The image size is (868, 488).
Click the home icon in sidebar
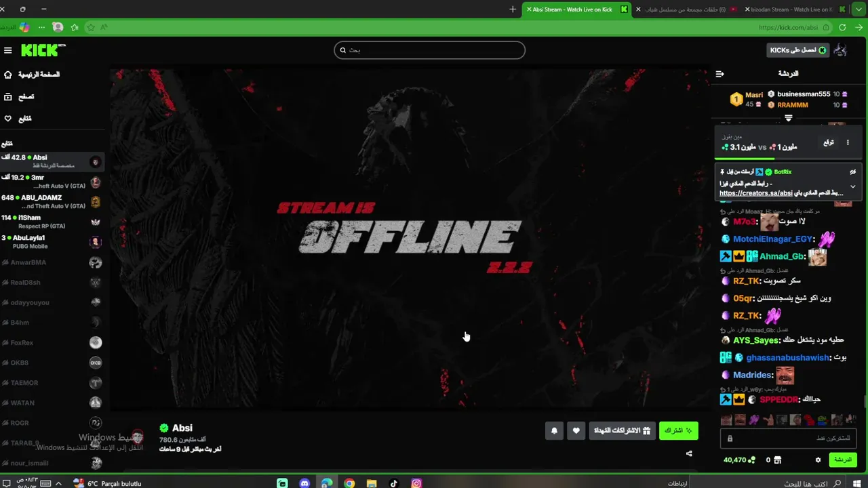click(8, 75)
